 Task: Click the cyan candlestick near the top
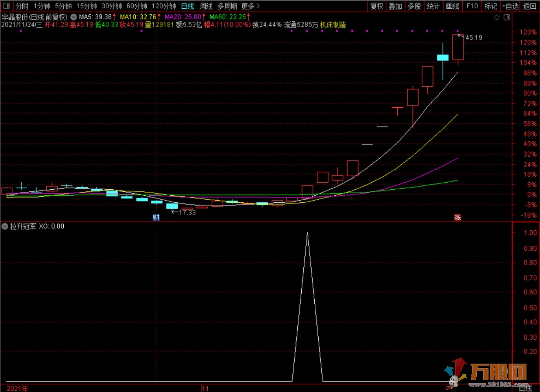point(443,57)
